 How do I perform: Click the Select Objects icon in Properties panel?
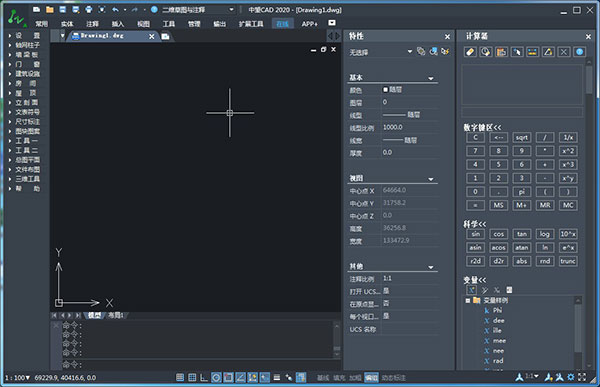pyautogui.click(x=433, y=51)
